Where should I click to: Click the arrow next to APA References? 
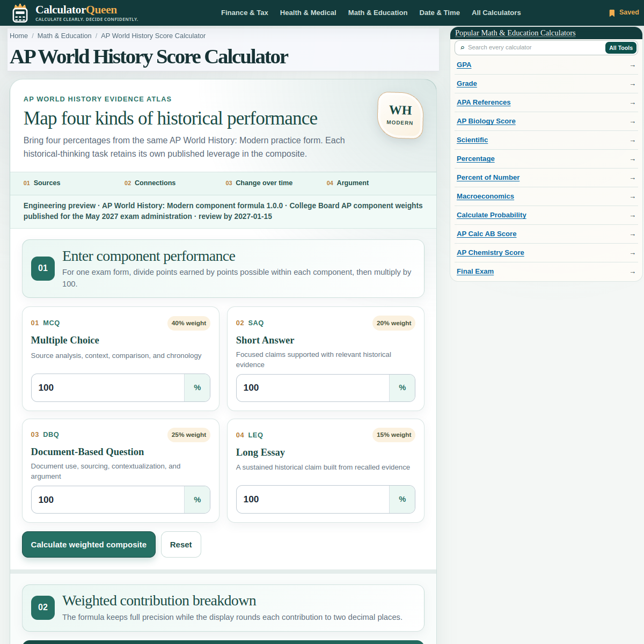point(632,103)
